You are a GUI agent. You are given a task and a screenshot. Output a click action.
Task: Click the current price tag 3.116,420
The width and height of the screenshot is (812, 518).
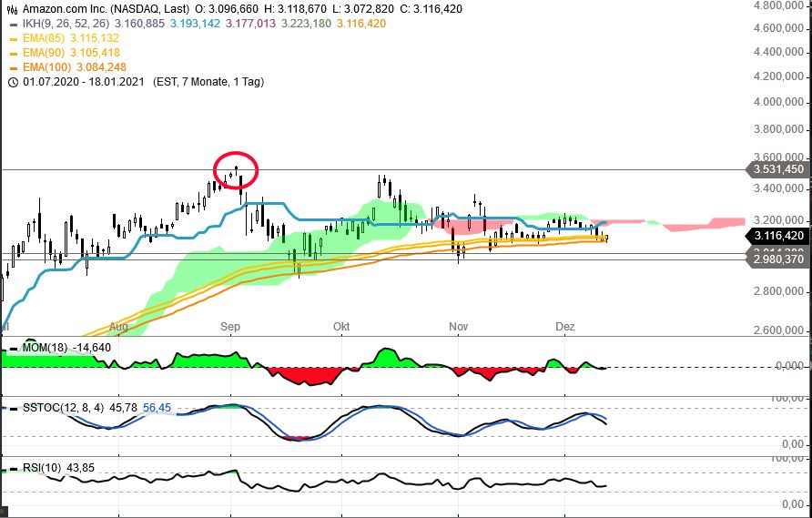point(778,236)
